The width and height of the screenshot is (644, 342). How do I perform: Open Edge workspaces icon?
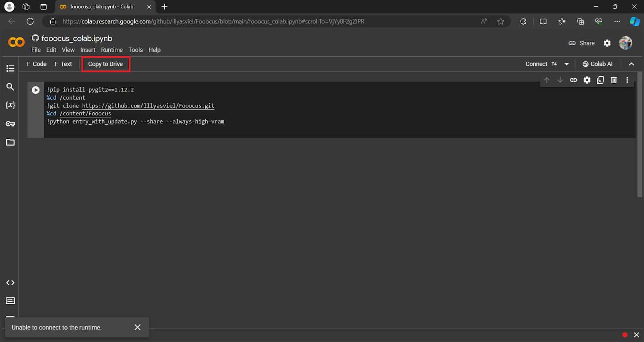point(26,7)
